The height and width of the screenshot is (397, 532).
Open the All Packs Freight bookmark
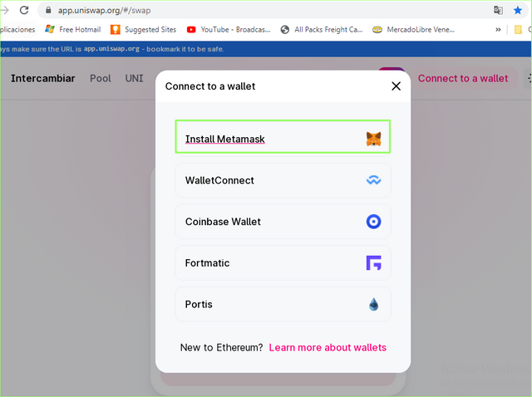[322, 30]
